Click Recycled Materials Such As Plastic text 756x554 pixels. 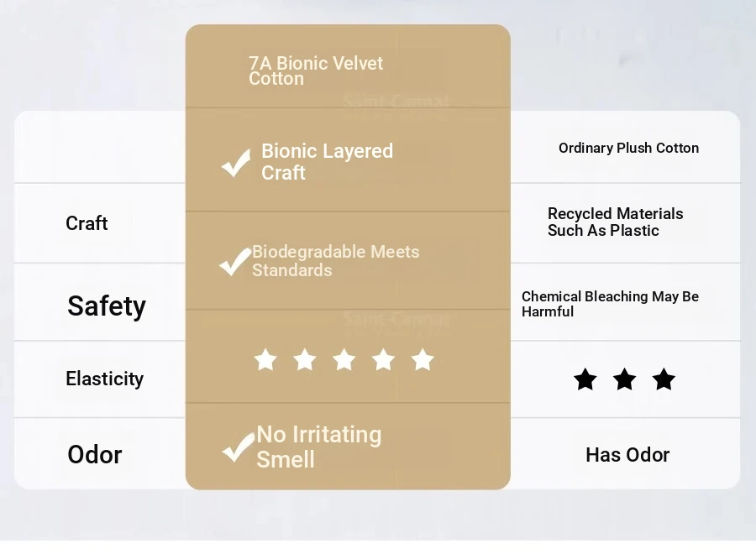pos(615,222)
